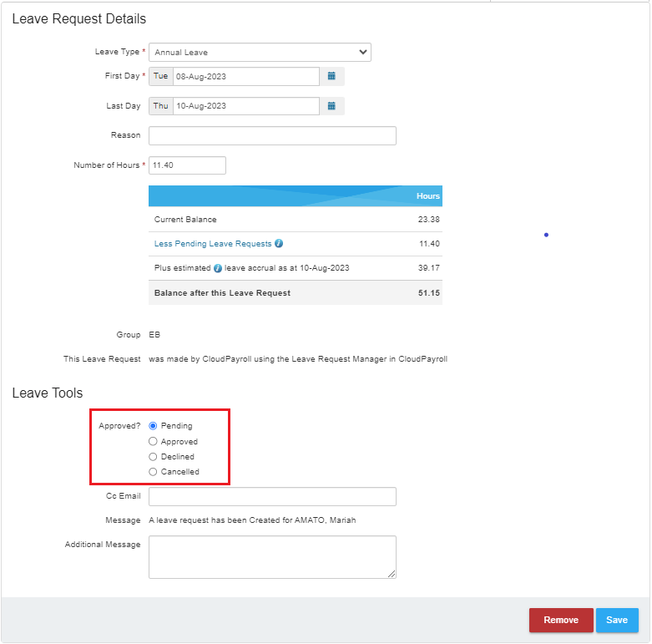Click the Number of Hours field
652x644 pixels.
pos(187,165)
